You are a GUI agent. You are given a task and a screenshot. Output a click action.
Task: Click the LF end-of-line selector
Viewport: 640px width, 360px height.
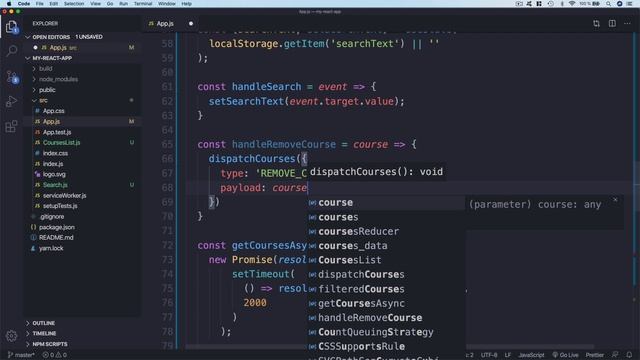(x=508, y=355)
